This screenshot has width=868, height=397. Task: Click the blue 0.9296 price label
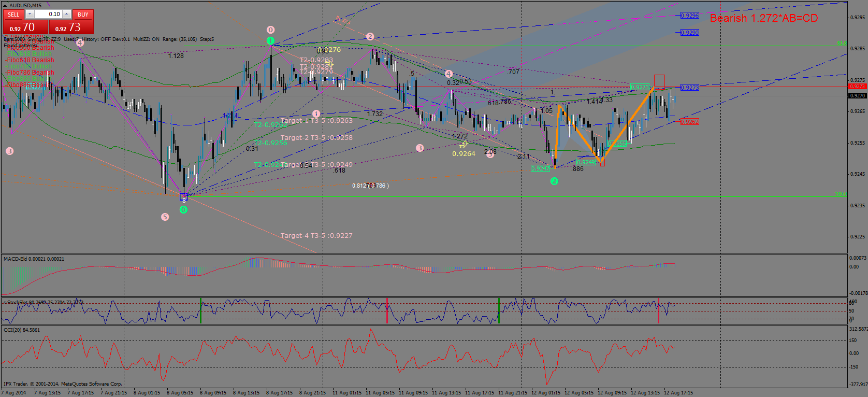pyautogui.click(x=689, y=16)
